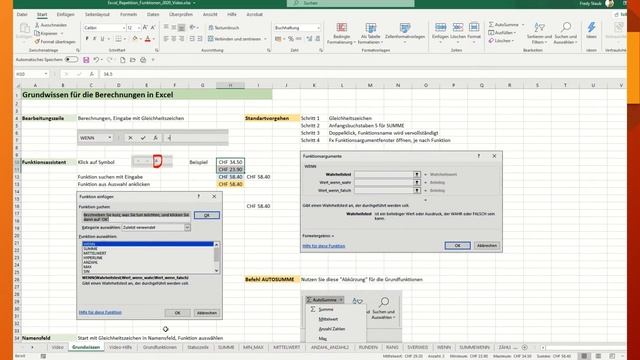Image resolution: width=640 pixels, height=360 pixels.
Task: Cut selection with the Ausschneiden button
Action: point(51,25)
